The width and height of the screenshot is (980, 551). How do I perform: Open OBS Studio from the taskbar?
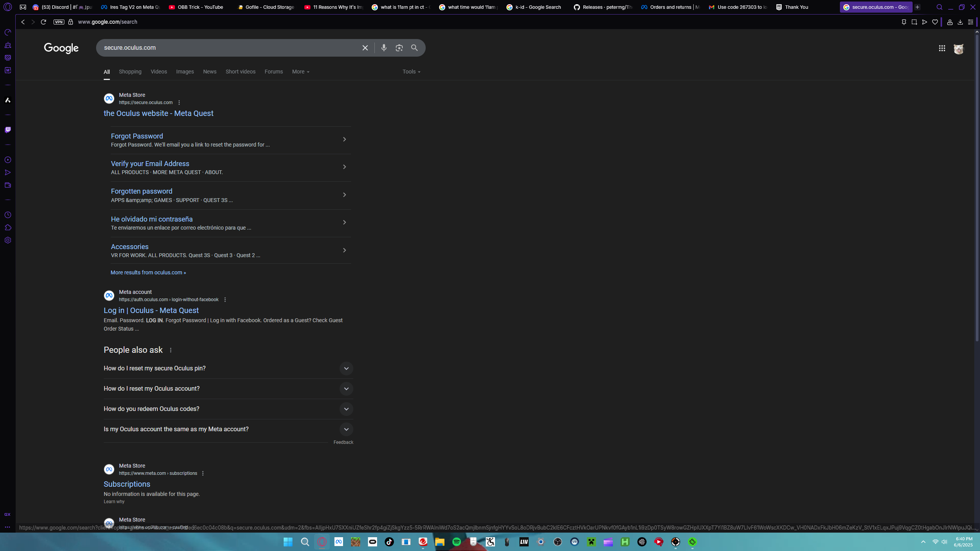[x=557, y=542]
